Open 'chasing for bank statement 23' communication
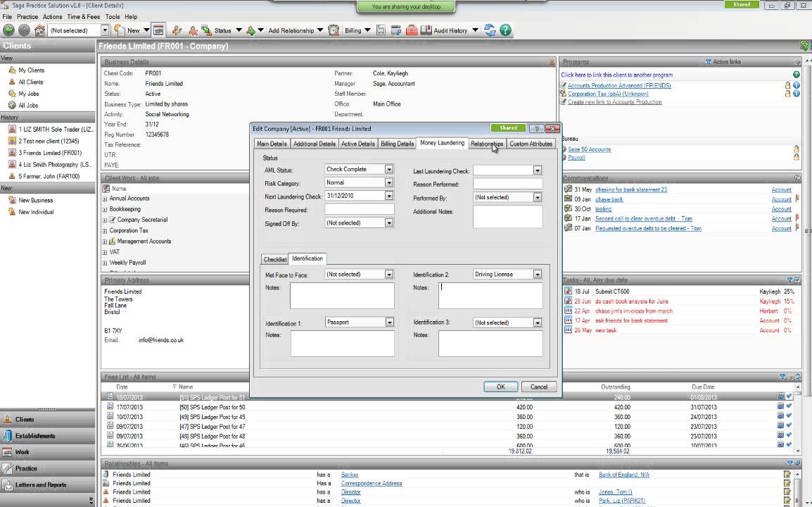 630,189
